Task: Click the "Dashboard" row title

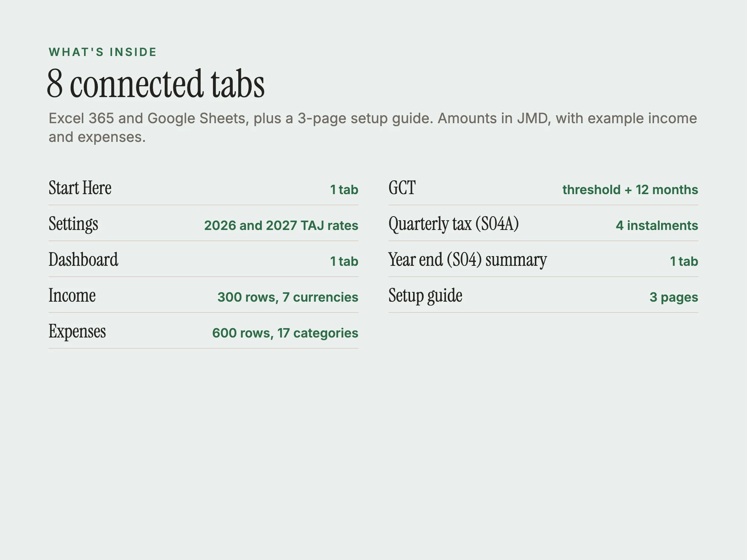Action: tap(83, 259)
